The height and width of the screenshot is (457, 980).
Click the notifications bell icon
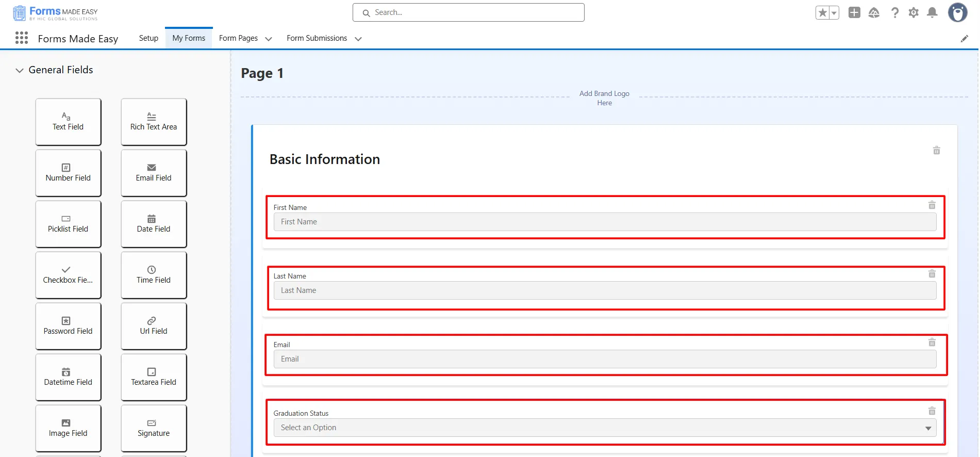(x=932, y=13)
